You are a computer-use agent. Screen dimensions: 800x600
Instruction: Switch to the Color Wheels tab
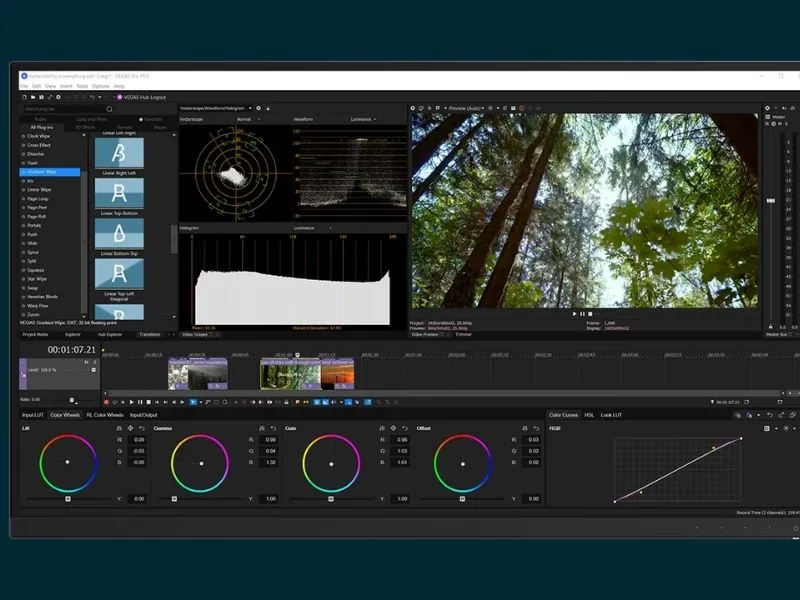point(65,415)
